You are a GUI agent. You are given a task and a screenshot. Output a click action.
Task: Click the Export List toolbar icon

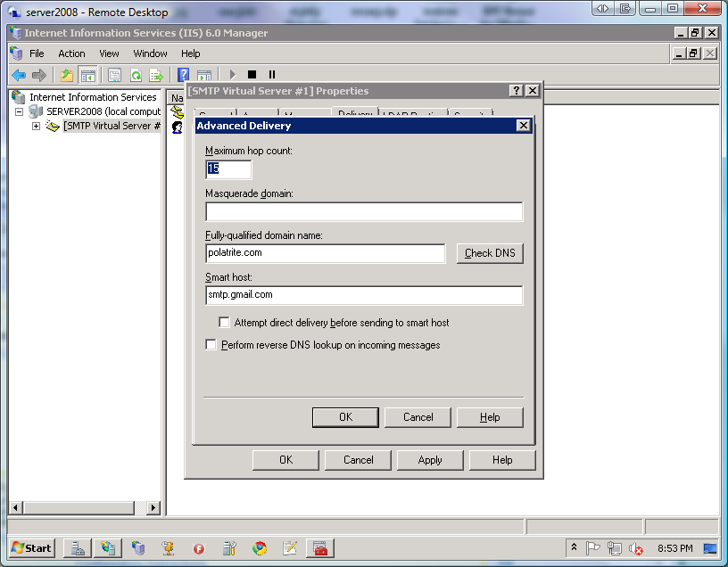click(156, 75)
